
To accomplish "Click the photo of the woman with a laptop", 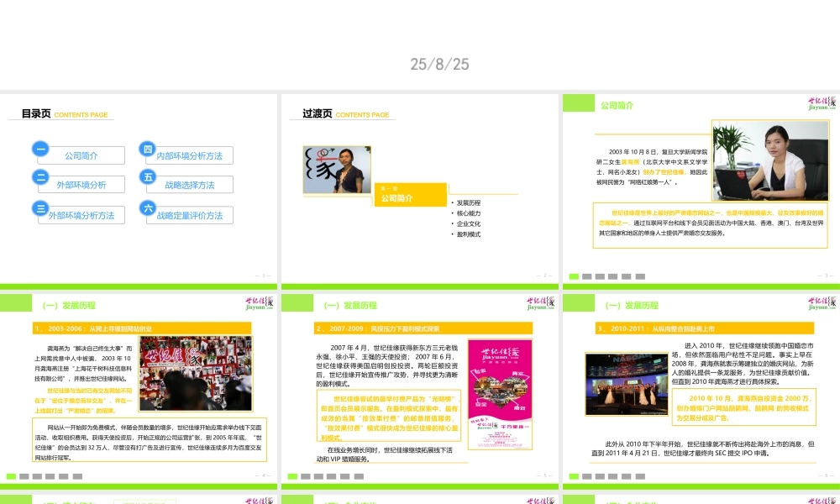I will 770,160.
